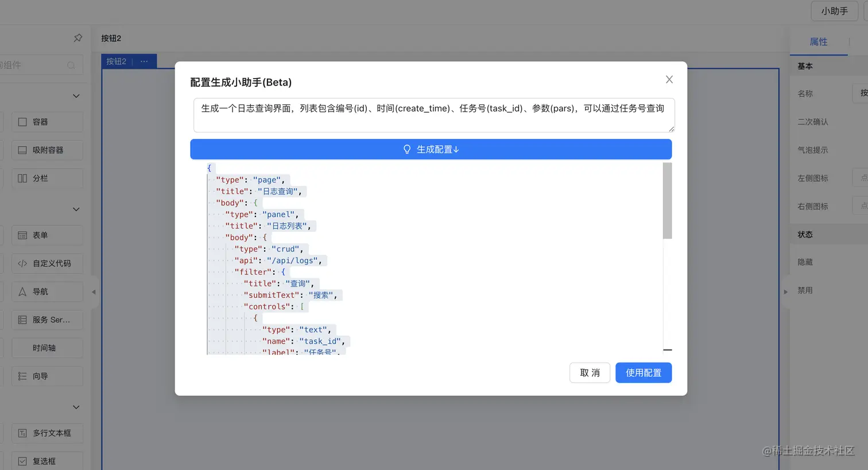The width and height of the screenshot is (868, 470).
Task: Select the 向导 wizard component icon
Action: click(22, 376)
